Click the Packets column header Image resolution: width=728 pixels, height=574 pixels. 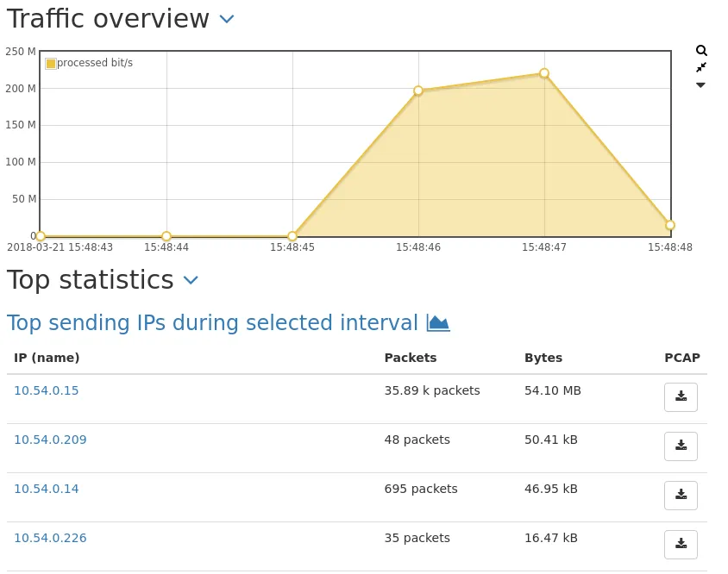click(411, 358)
